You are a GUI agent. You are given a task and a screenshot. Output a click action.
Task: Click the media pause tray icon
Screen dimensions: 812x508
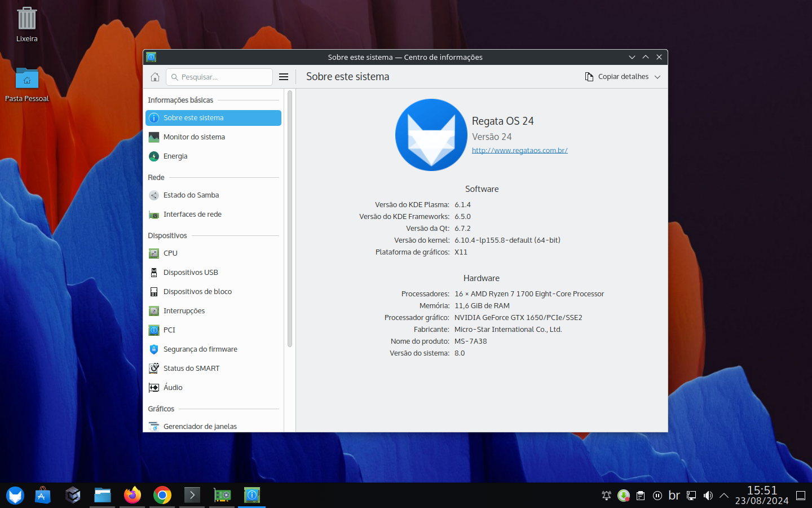click(657, 496)
